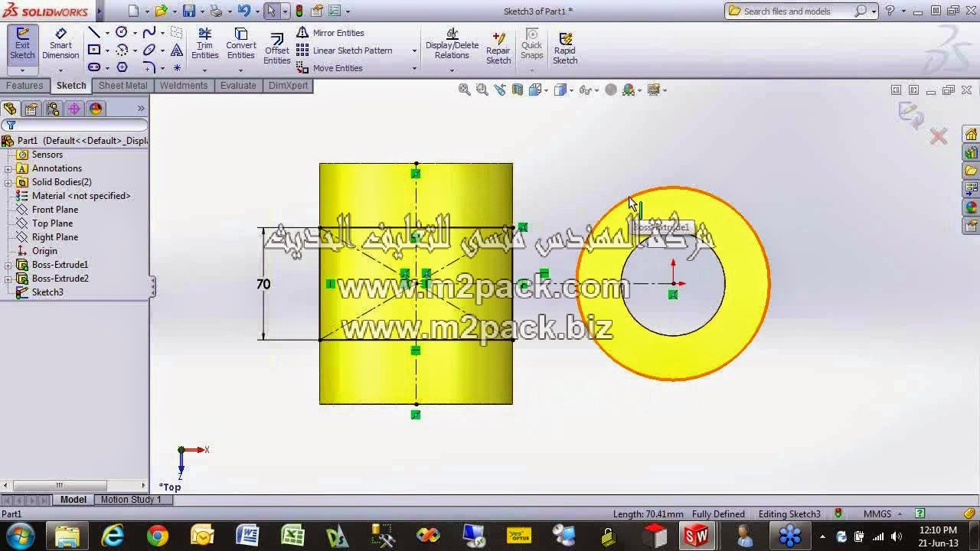Select Right Plane in the tree
Screen dimensions: 980x551
[54, 237]
